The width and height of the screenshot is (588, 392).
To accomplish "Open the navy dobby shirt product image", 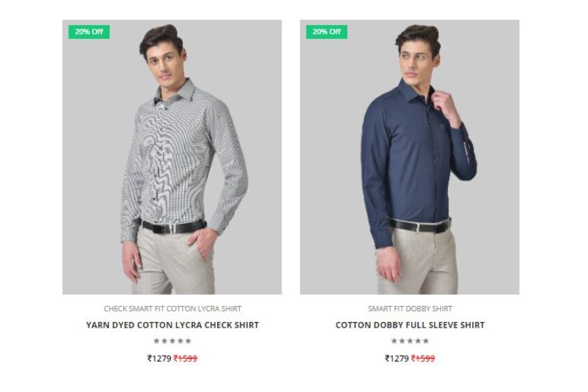I will 410,157.
